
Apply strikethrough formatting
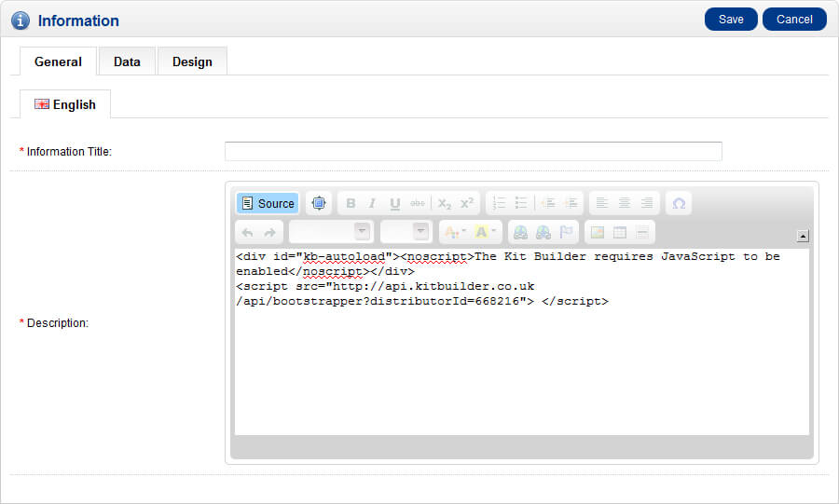point(418,203)
